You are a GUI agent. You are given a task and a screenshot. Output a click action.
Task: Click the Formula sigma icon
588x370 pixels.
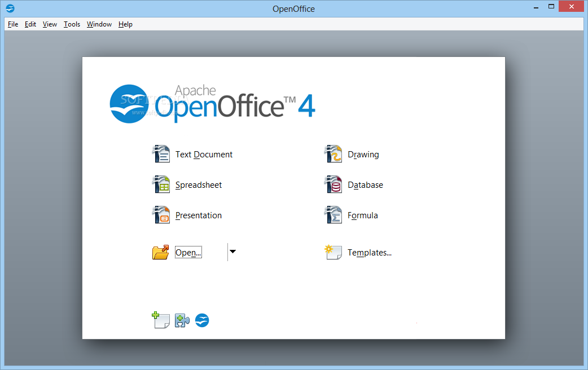333,215
